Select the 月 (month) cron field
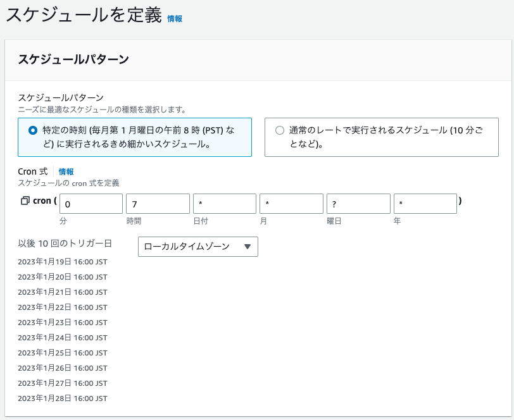Viewport: 514px width, 420px height. coord(291,203)
